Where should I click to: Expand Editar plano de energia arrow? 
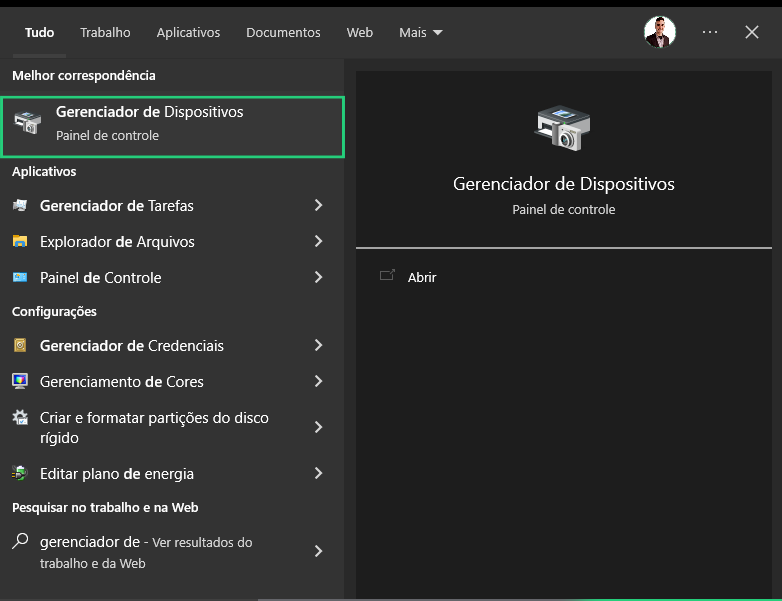point(319,473)
